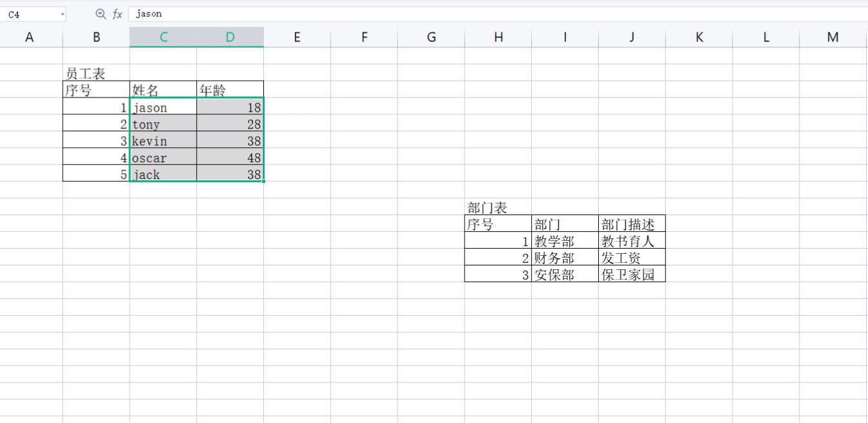The height and width of the screenshot is (423, 868).
Task: Click serial number 3 in 安保部 row
Action: (498, 274)
